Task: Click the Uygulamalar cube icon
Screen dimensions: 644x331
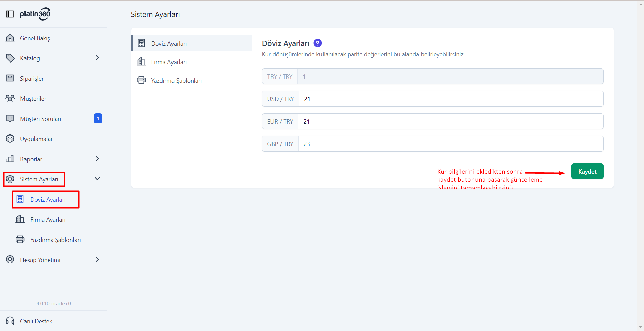Action: point(10,139)
